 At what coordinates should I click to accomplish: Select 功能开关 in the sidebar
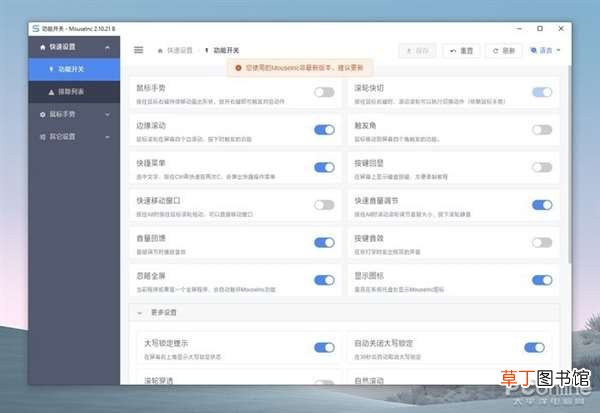74,69
